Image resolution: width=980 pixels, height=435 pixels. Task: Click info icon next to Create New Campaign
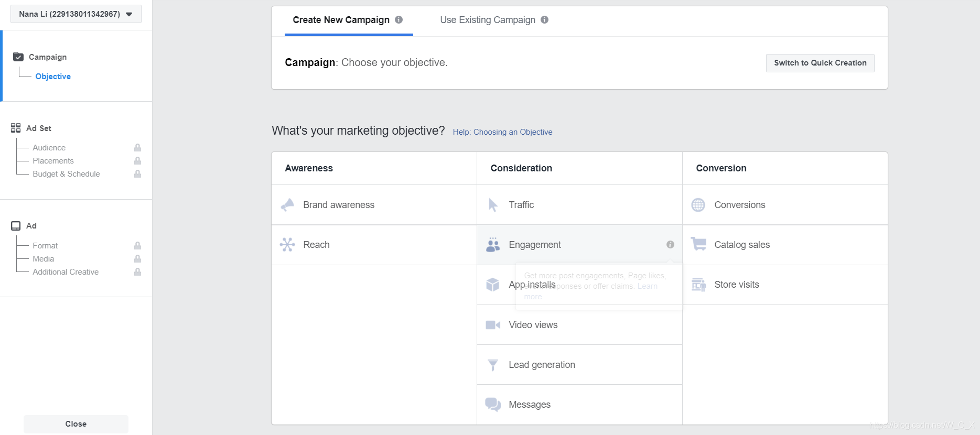pyautogui.click(x=399, y=20)
